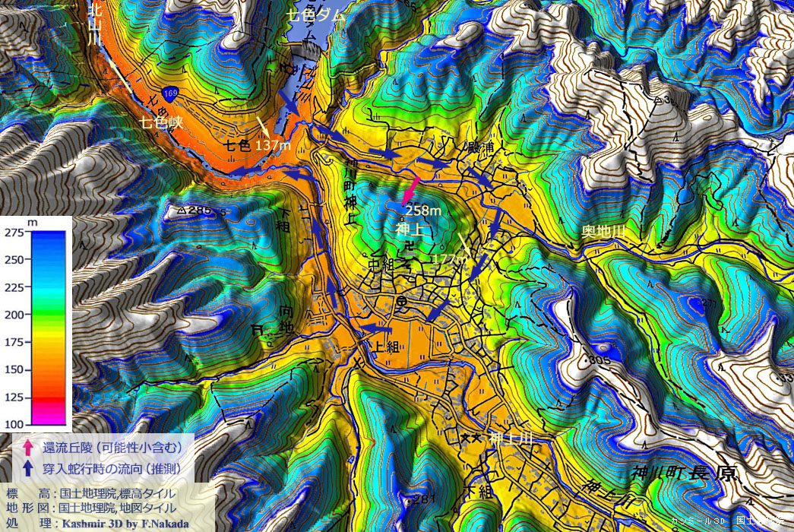The height and width of the screenshot is (532, 794).
Task: Click the 七色峡 gorge label
Action: click(160, 122)
